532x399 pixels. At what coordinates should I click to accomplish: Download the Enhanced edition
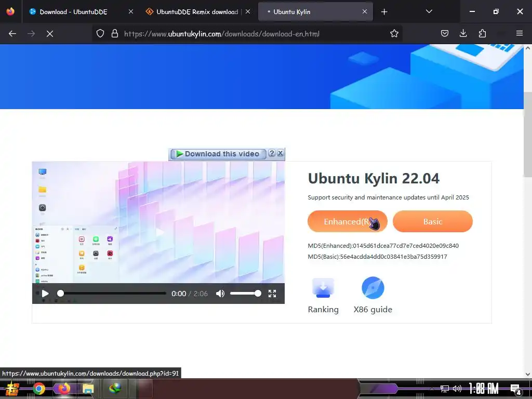tap(348, 221)
